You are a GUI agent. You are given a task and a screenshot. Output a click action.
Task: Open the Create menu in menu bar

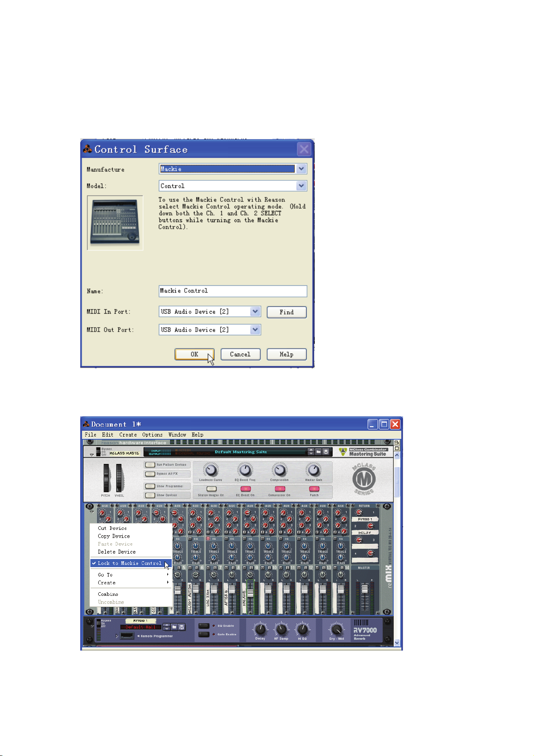pyautogui.click(x=128, y=435)
